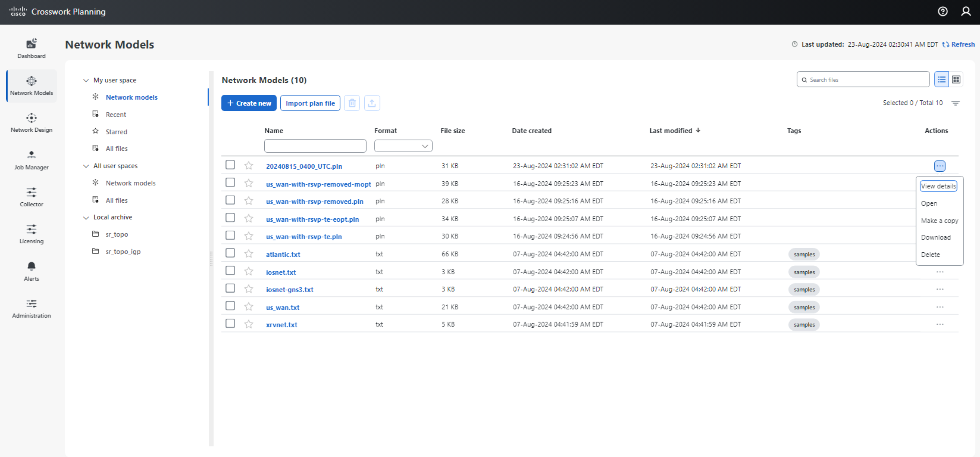Screen dimensions: 980x457
Task: Close actions menu button on first row
Action: point(940,166)
